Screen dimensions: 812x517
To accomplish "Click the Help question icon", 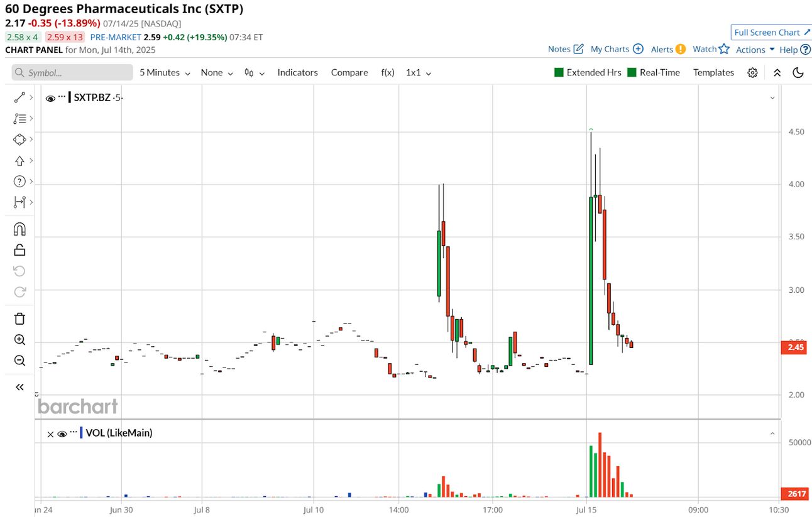I will click(805, 49).
